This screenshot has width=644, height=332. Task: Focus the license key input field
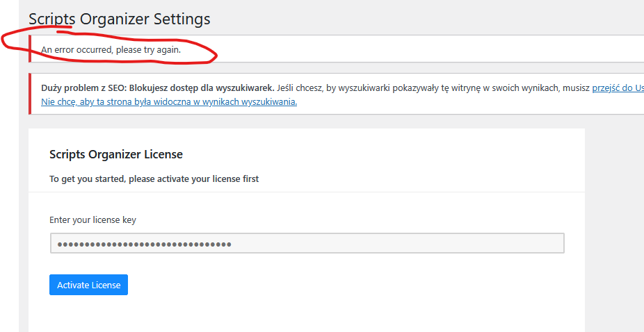tap(307, 243)
